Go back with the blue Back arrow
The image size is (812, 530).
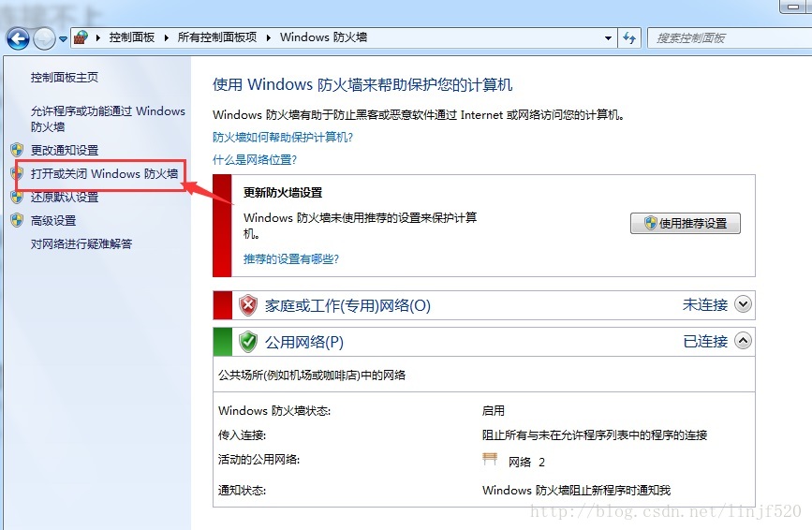[18, 38]
